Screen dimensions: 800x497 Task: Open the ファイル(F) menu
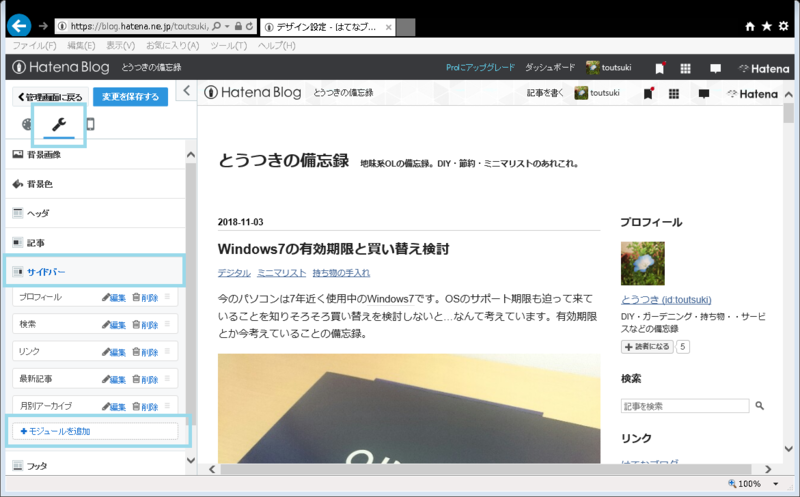click(34, 45)
